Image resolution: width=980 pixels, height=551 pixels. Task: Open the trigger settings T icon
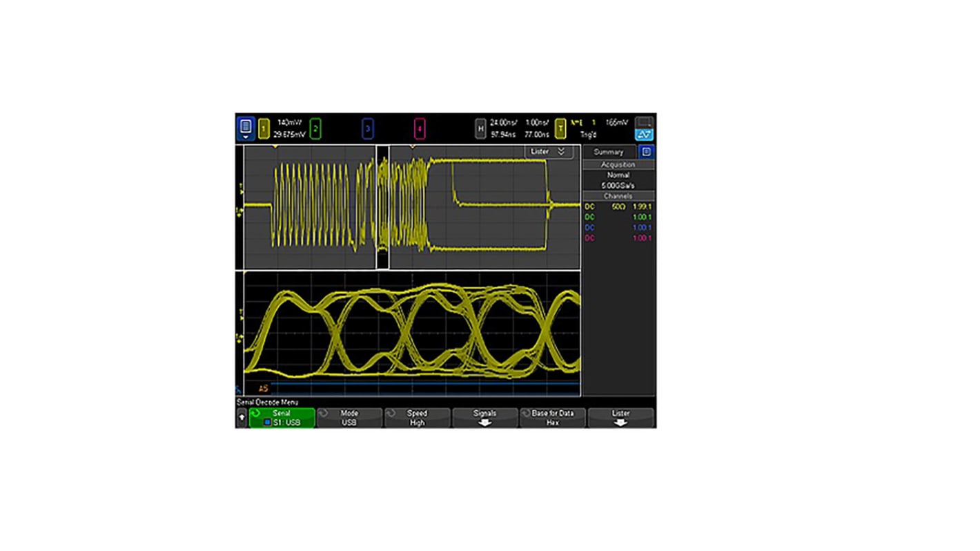tap(561, 128)
